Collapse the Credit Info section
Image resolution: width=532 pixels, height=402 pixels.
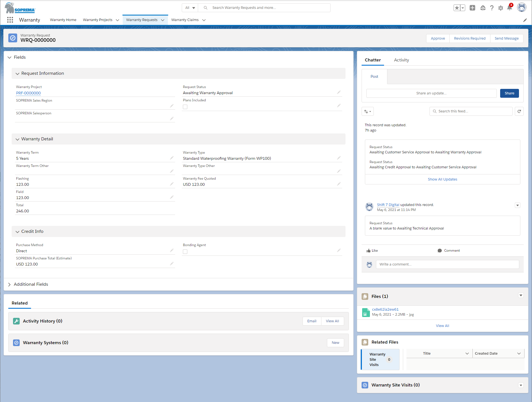[17, 232]
